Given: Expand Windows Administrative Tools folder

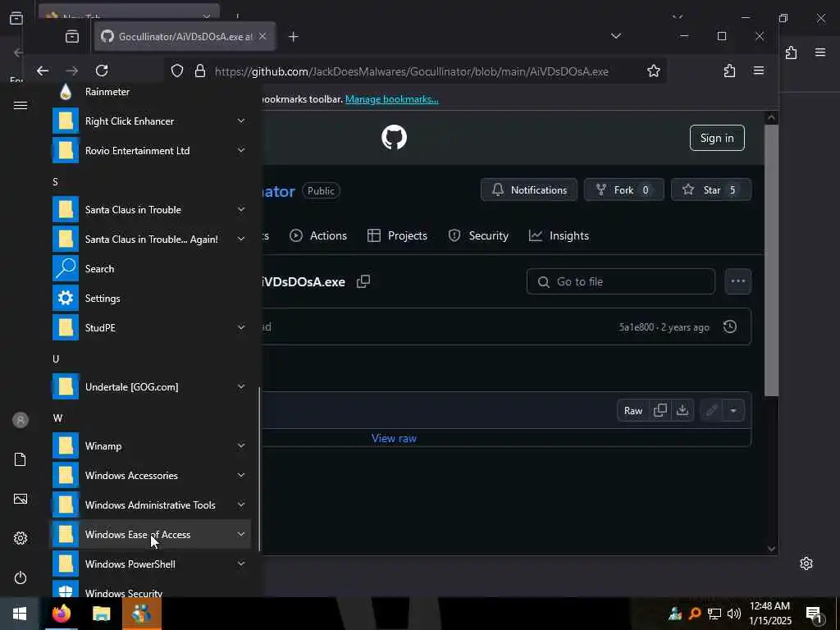Looking at the screenshot, I should point(150,504).
